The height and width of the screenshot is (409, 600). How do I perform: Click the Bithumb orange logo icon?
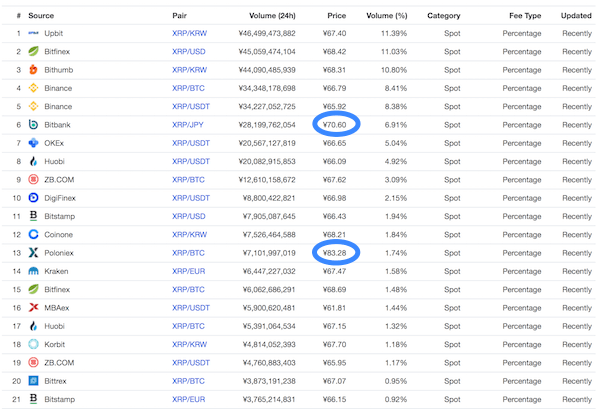point(33,70)
